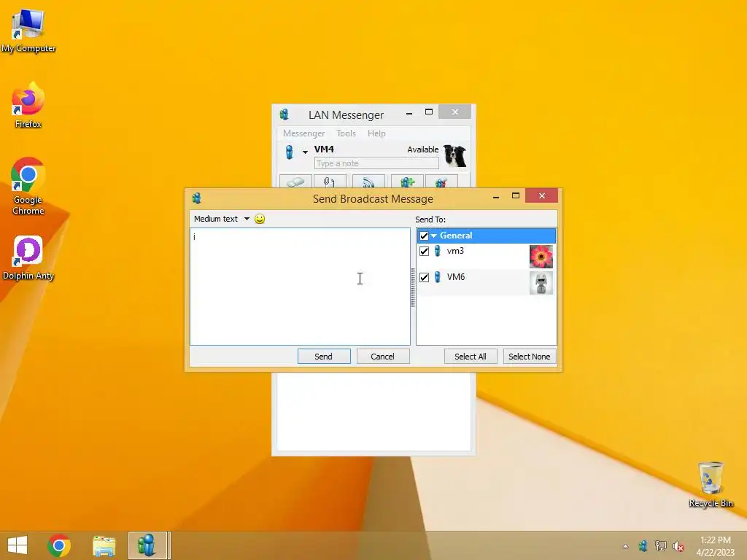
Task: Click the Send button
Action: pos(324,356)
